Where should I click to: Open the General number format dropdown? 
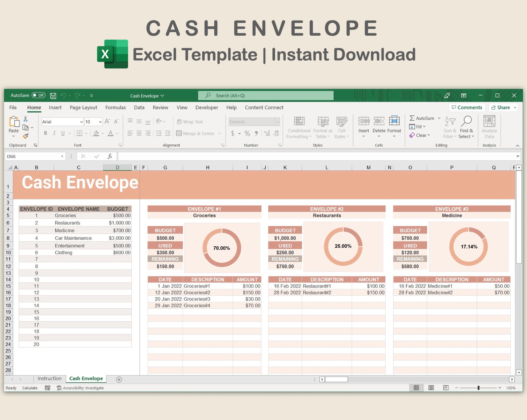click(278, 121)
